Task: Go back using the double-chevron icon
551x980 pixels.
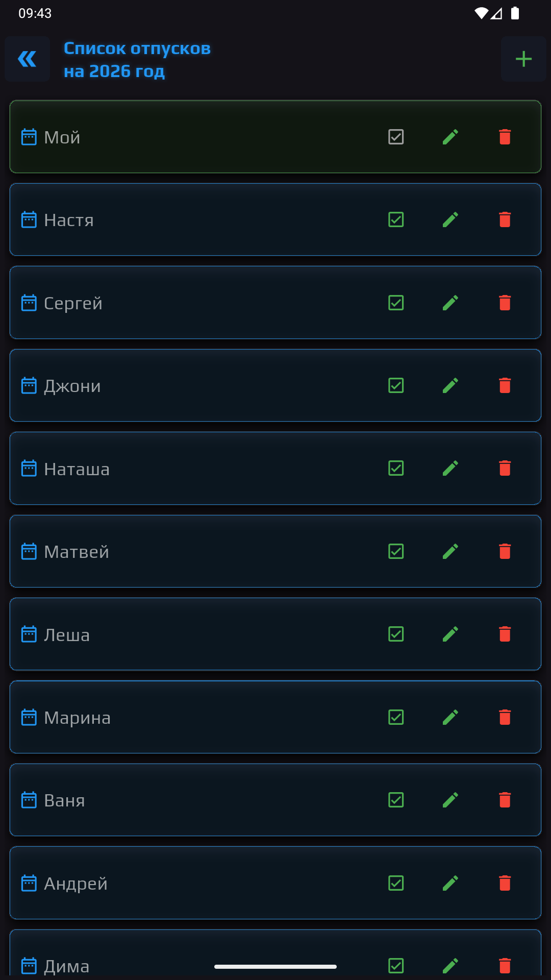Action: click(x=27, y=59)
